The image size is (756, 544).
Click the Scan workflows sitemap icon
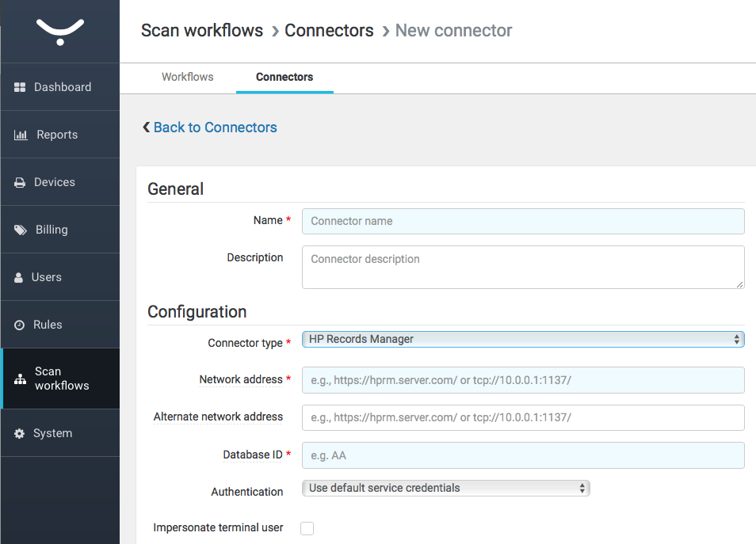click(21, 379)
